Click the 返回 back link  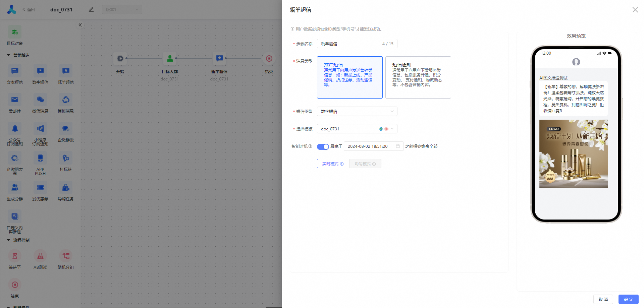click(x=29, y=9)
